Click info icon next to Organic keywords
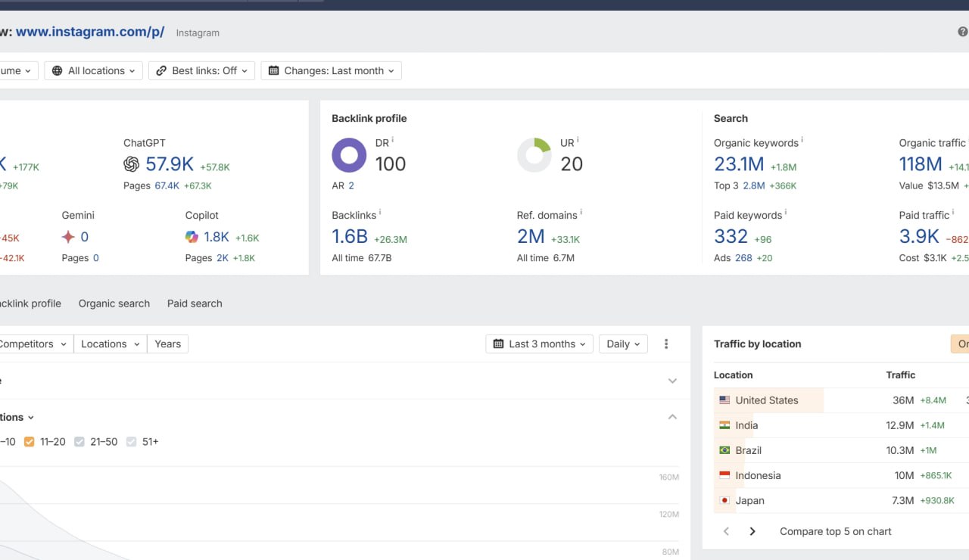The width and height of the screenshot is (969, 560). pos(802,141)
